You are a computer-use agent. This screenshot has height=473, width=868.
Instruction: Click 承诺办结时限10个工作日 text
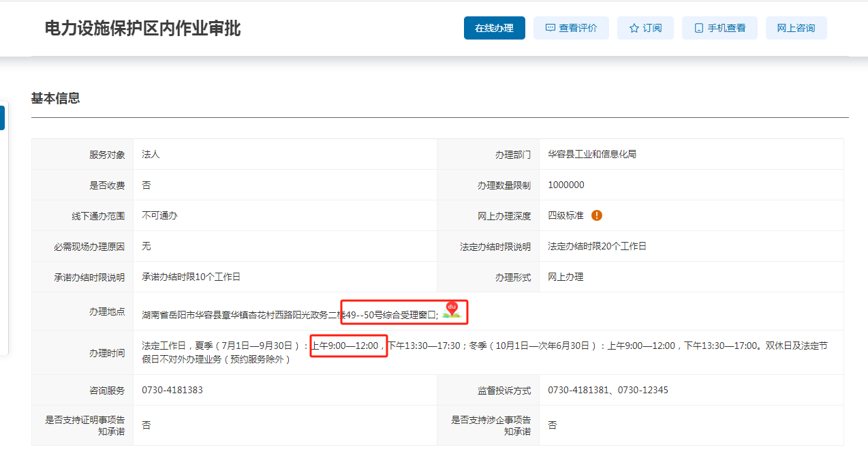pos(191,277)
